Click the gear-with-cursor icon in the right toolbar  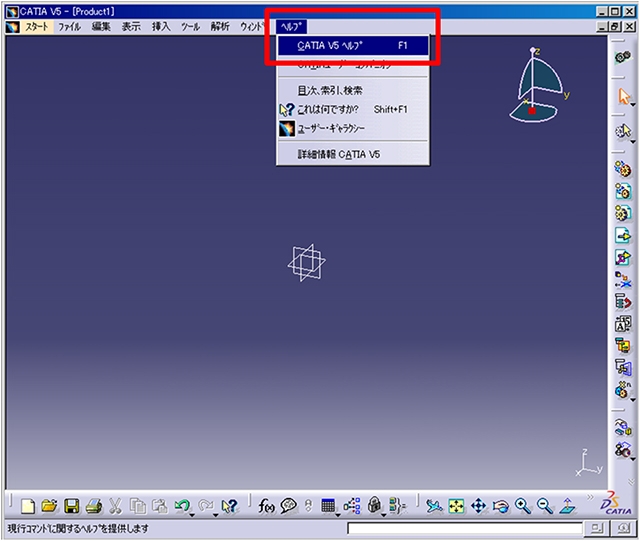coord(623,131)
